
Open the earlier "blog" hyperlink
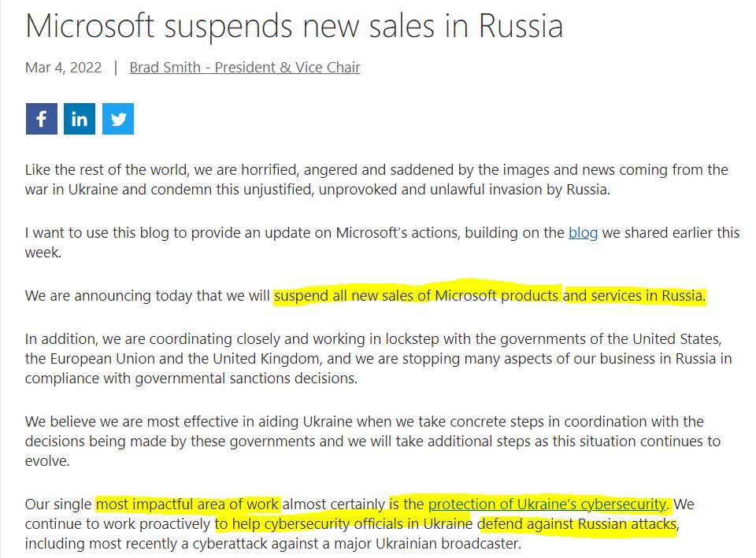point(583,233)
